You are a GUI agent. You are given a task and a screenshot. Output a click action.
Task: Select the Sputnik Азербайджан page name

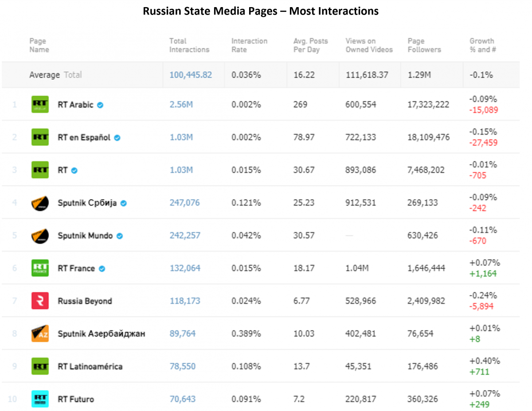(102, 333)
